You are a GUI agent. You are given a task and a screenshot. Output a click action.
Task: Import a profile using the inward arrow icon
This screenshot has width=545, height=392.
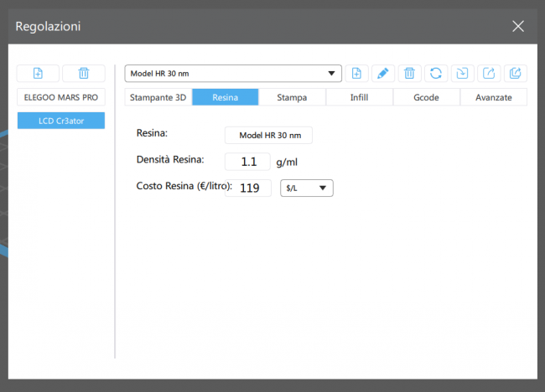462,74
